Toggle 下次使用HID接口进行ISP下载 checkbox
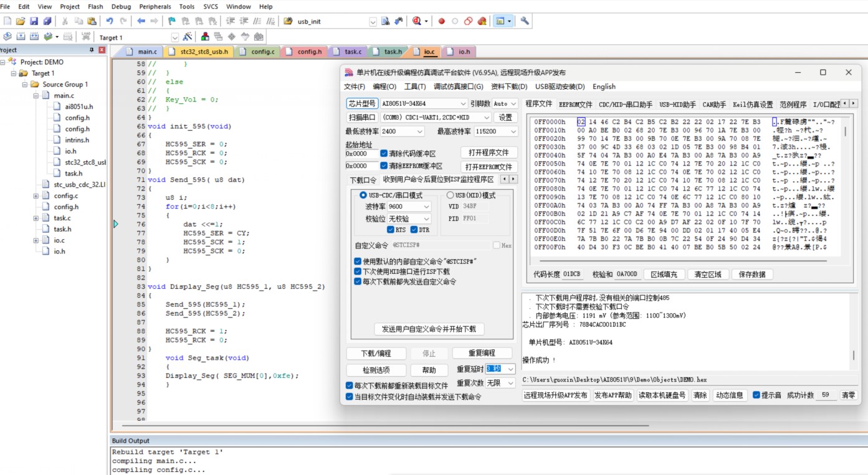 358,271
